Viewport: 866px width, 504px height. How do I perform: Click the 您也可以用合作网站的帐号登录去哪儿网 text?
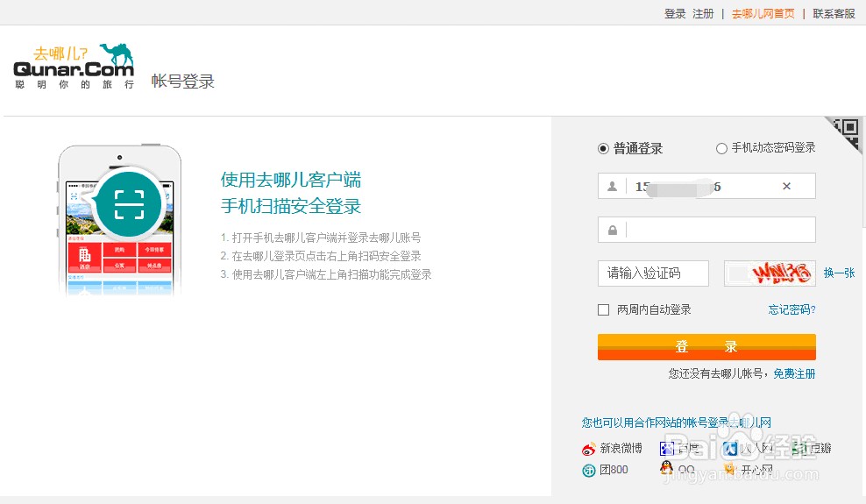[x=677, y=422]
